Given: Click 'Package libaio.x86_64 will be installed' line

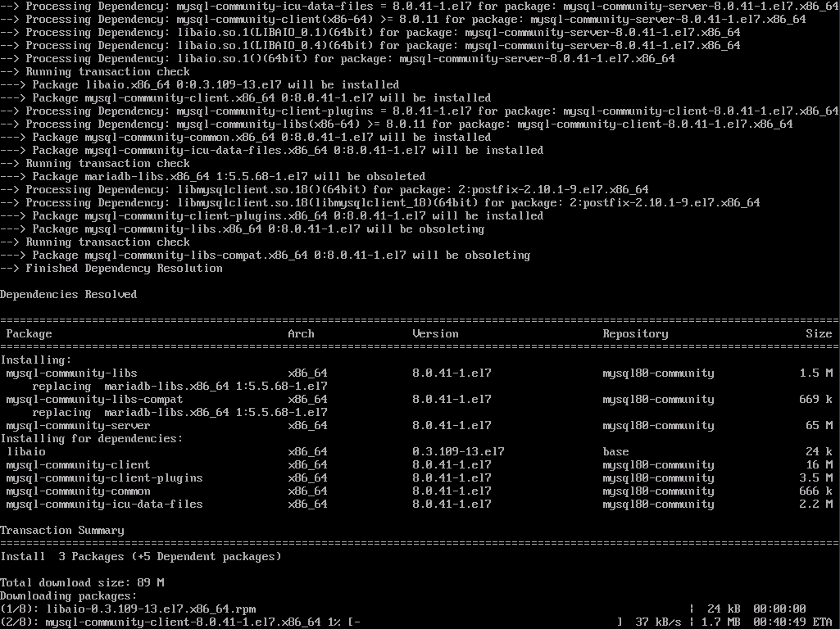Looking at the screenshot, I should point(200,84).
